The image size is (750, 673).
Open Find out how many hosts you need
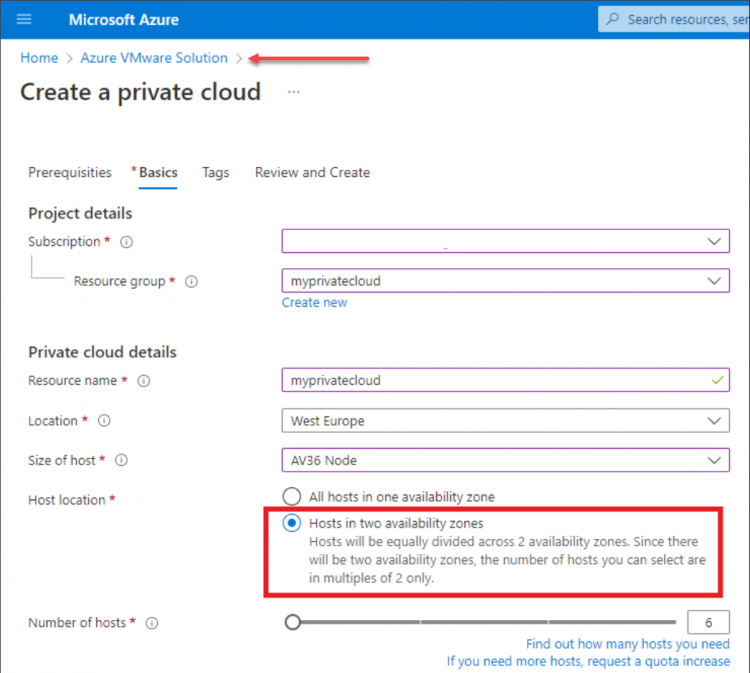tap(628, 644)
